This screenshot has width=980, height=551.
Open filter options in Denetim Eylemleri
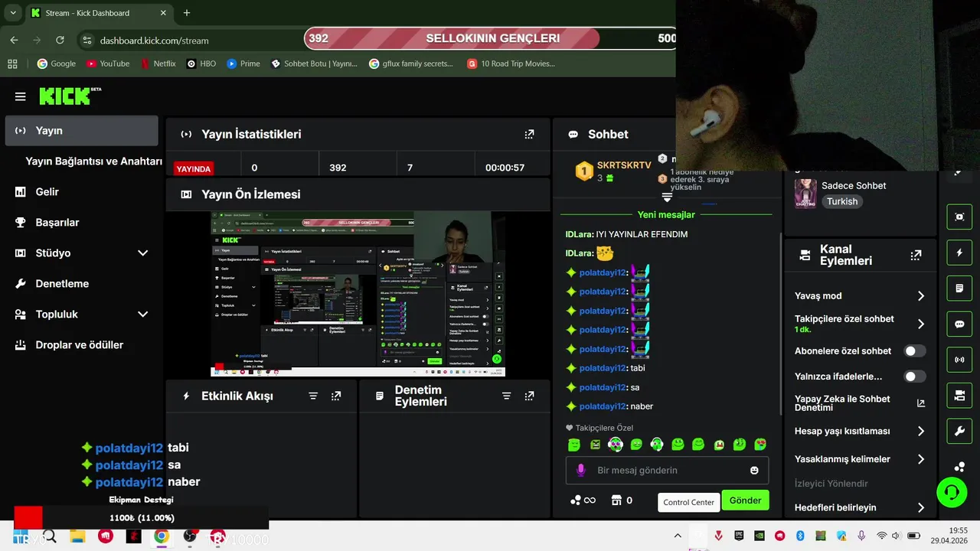click(506, 396)
